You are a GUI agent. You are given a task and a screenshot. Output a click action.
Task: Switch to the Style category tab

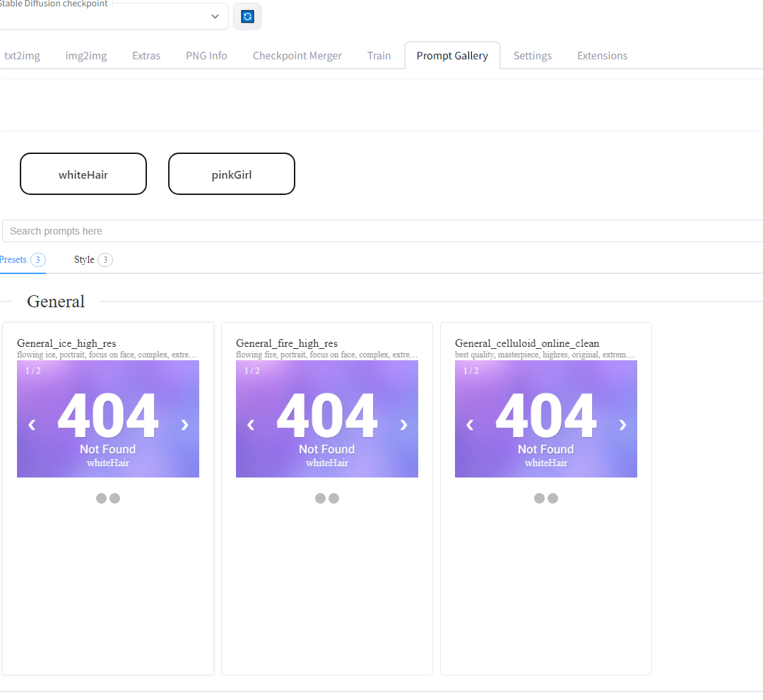click(x=85, y=259)
